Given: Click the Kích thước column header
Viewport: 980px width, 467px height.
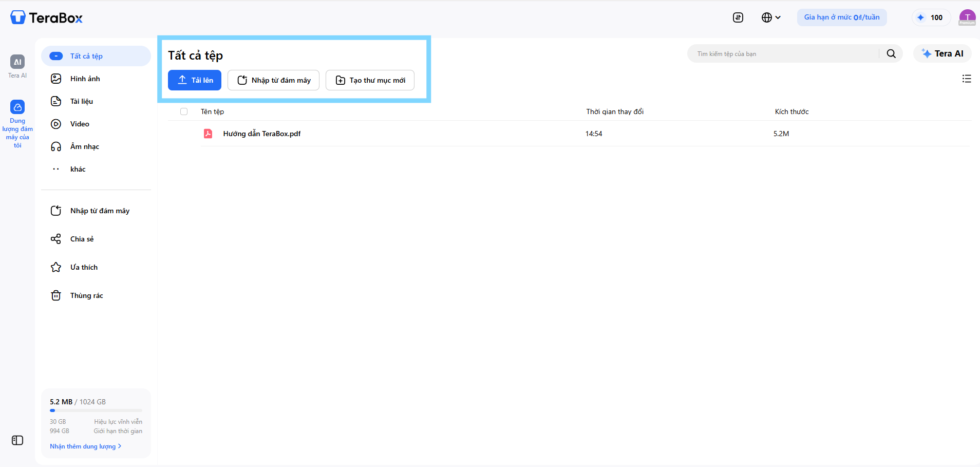Looking at the screenshot, I should [791, 111].
